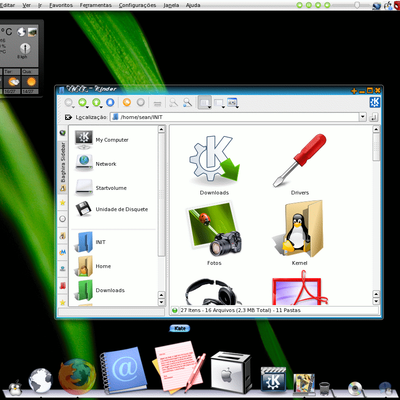Viewport: 400px width, 400px height.
Task: Launch Firefox from the dock
Action: click(x=77, y=376)
